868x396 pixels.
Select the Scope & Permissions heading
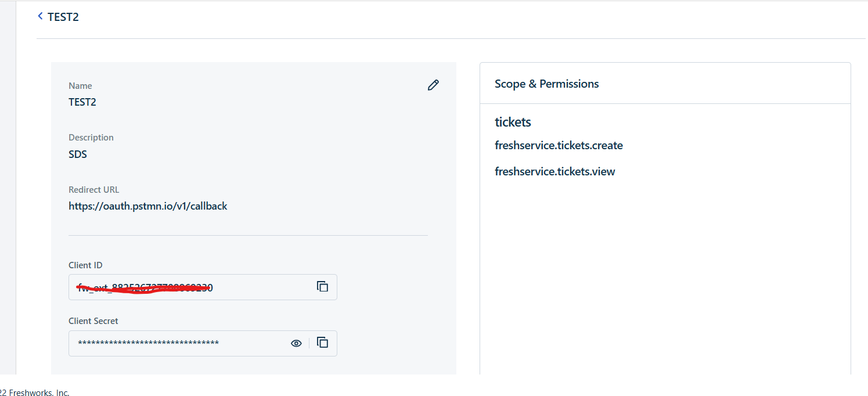coord(546,84)
